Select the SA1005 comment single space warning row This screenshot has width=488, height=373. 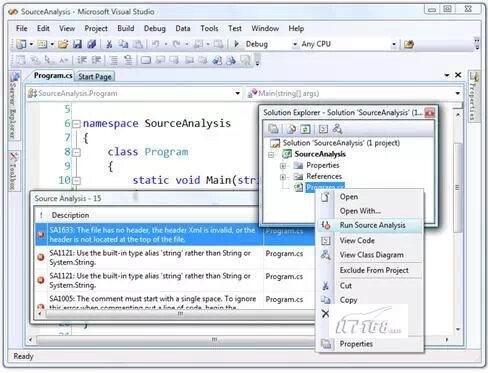[175, 301]
